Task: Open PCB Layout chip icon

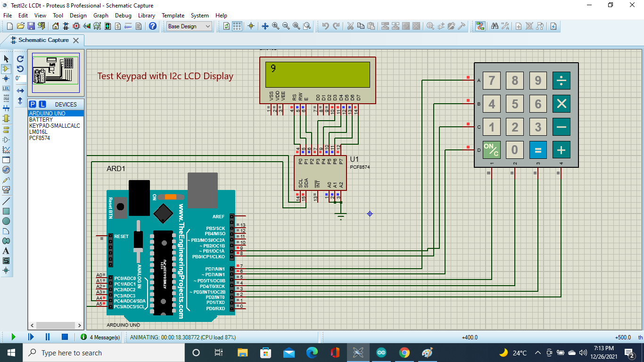Action: [76, 26]
